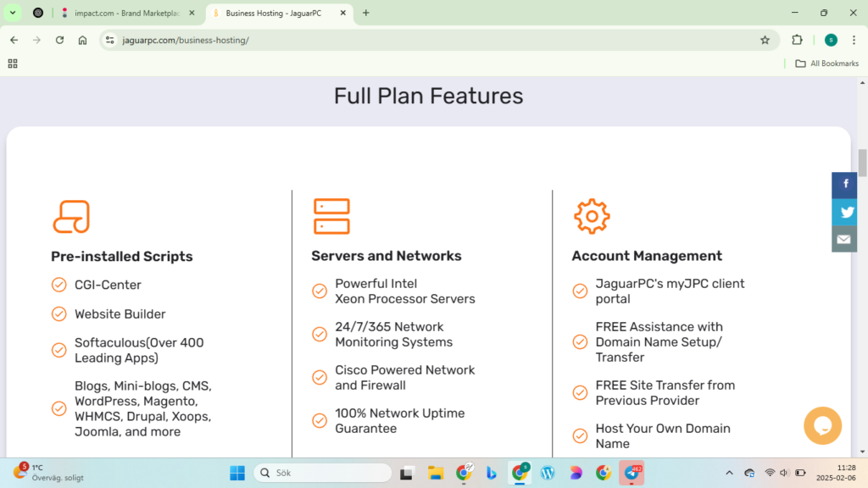Click the 24/7/365 Network Monitoring Systems text
868x488 pixels.
click(393, 334)
